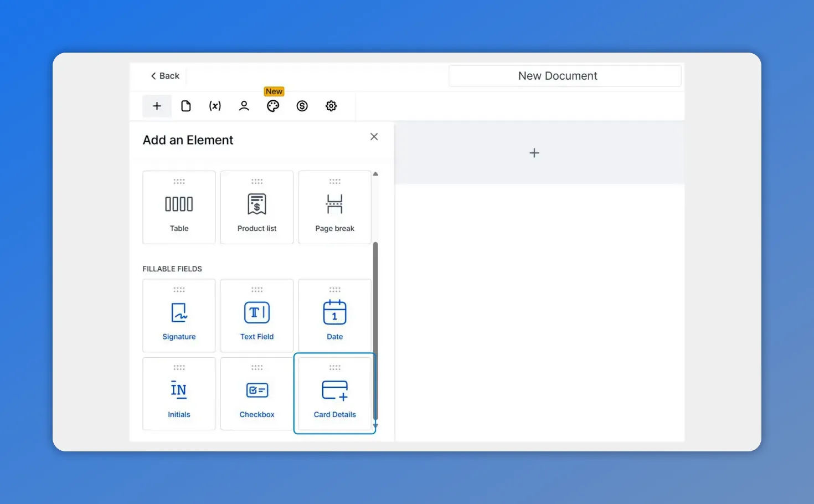Screen dimensions: 814x504
Task: Insert a Page break element
Action: [x=334, y=207]
